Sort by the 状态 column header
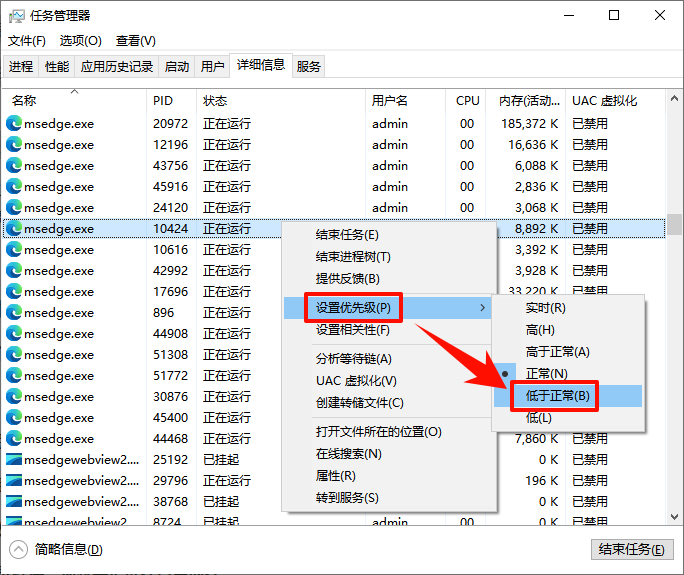Viewport: 684px width, 575px height. [x=281, y=101]
